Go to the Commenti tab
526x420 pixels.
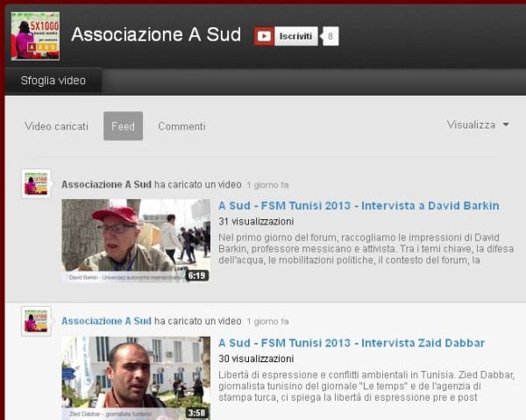181,126
